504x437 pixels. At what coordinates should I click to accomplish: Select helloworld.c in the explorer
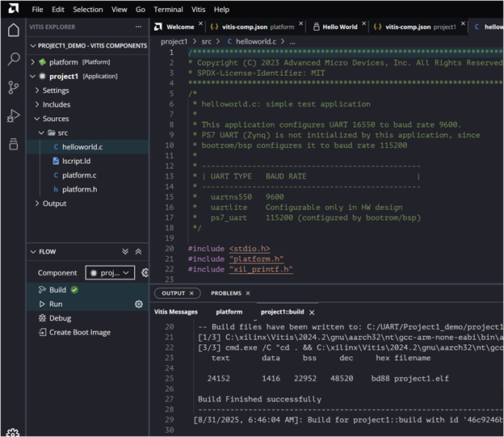click(82, 147)
